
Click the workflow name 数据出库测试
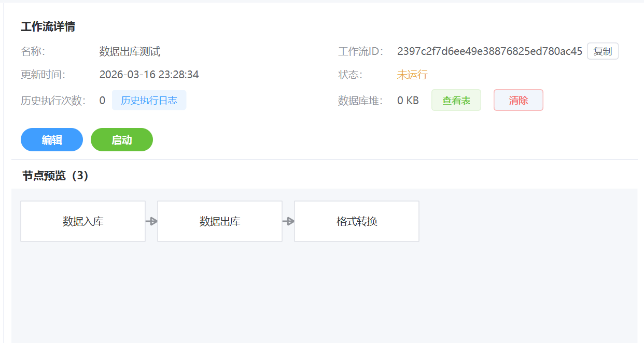[130, 51]
